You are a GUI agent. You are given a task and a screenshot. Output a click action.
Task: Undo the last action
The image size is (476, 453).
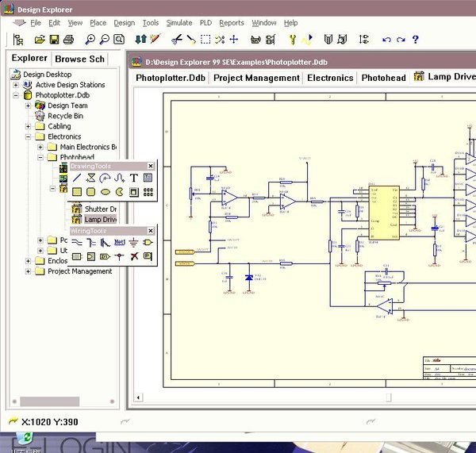click(386, 40)
